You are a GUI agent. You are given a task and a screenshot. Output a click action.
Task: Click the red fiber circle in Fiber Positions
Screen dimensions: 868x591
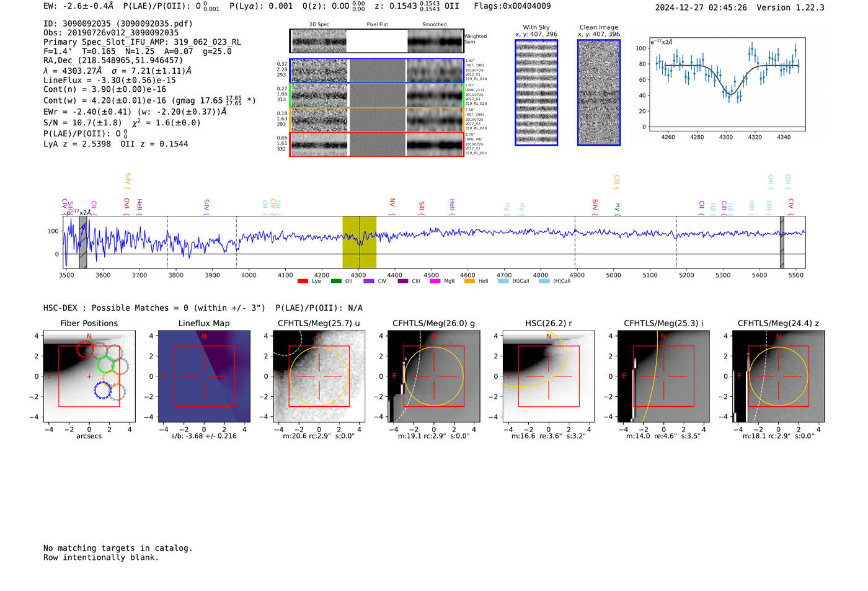click(x=85, y=349)
